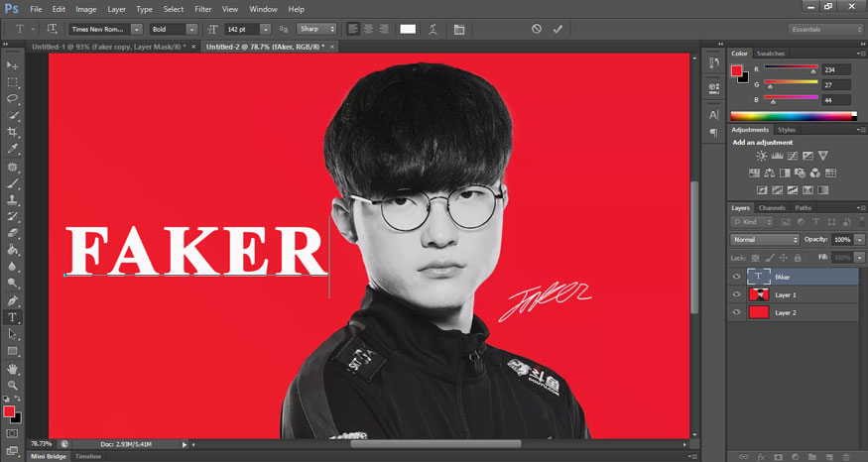Add a Levels adjustment
Viewport: 868px width, 462px height.
tap(777, 156)
